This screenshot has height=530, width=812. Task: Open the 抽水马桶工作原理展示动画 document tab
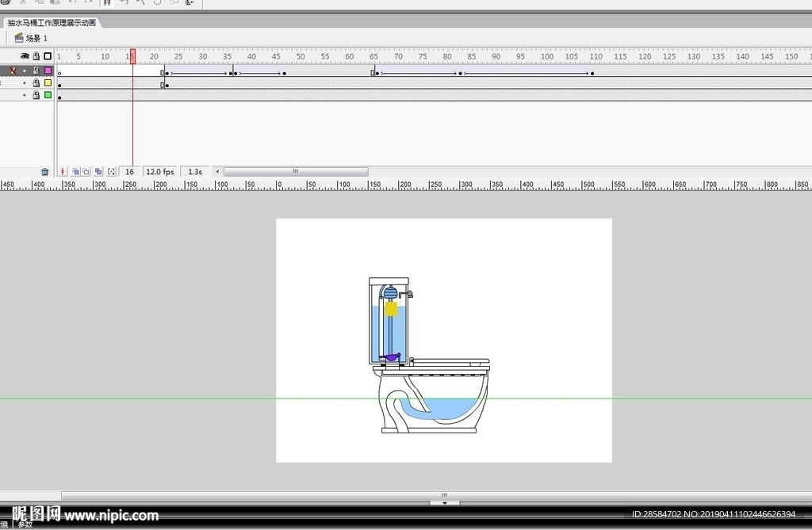coord(52,23)
